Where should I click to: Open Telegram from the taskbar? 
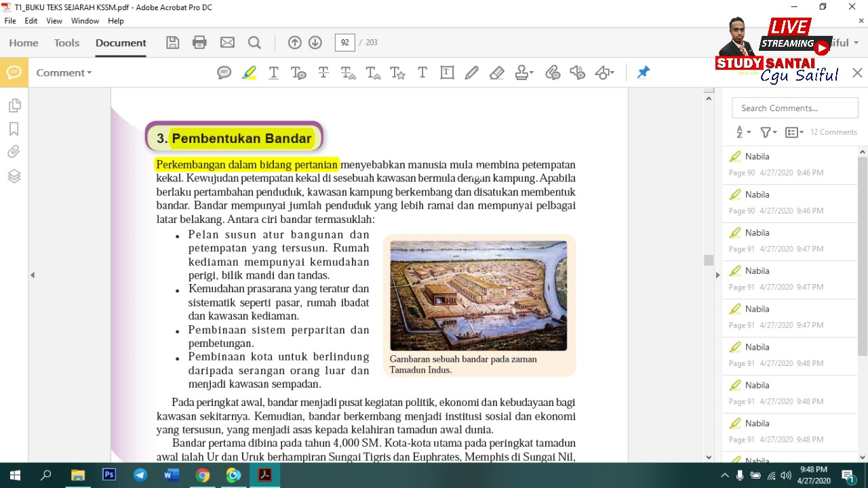point(140,475)
